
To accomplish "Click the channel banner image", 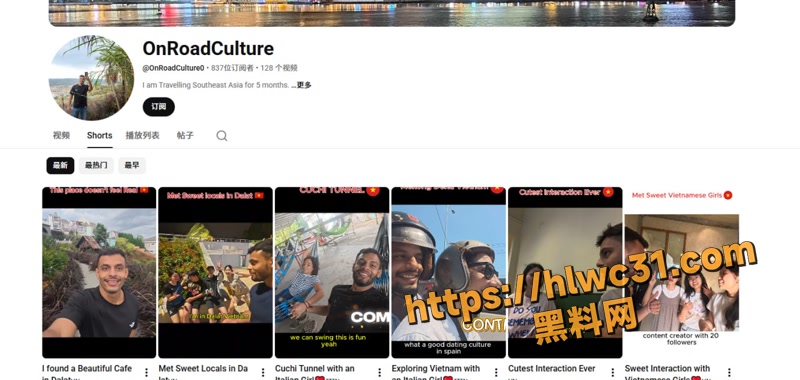I will pos(392,13).
